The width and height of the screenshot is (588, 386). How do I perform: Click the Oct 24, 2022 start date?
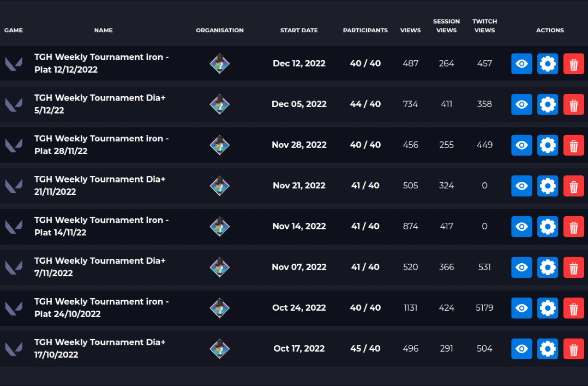pos(299,307)
